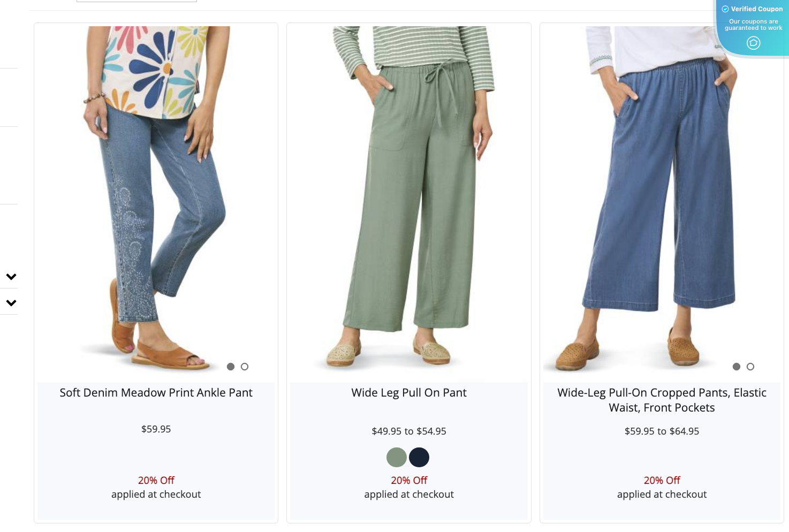
Task: Click the 20% Off offer under Wide Leg Pull On Pant
Action: click(x=408, y=480)
